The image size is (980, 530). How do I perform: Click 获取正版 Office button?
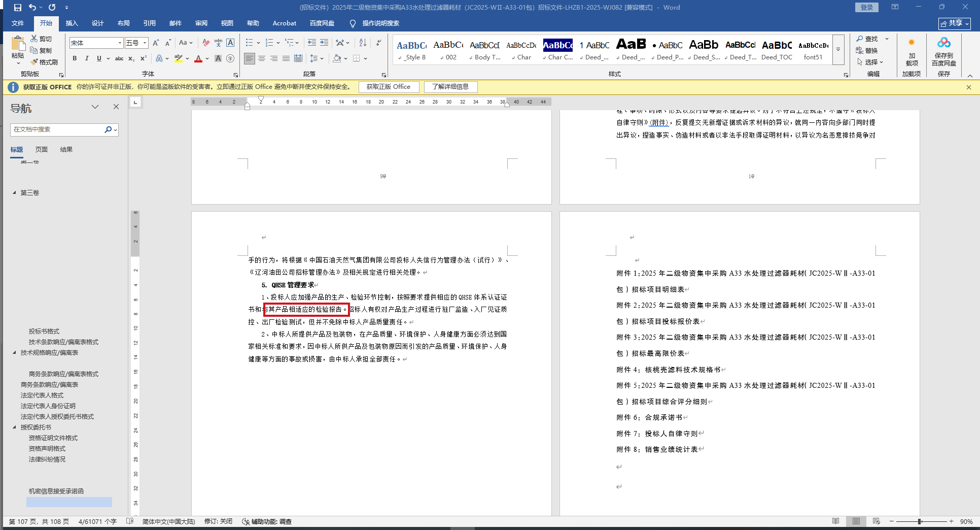point(389,87)
